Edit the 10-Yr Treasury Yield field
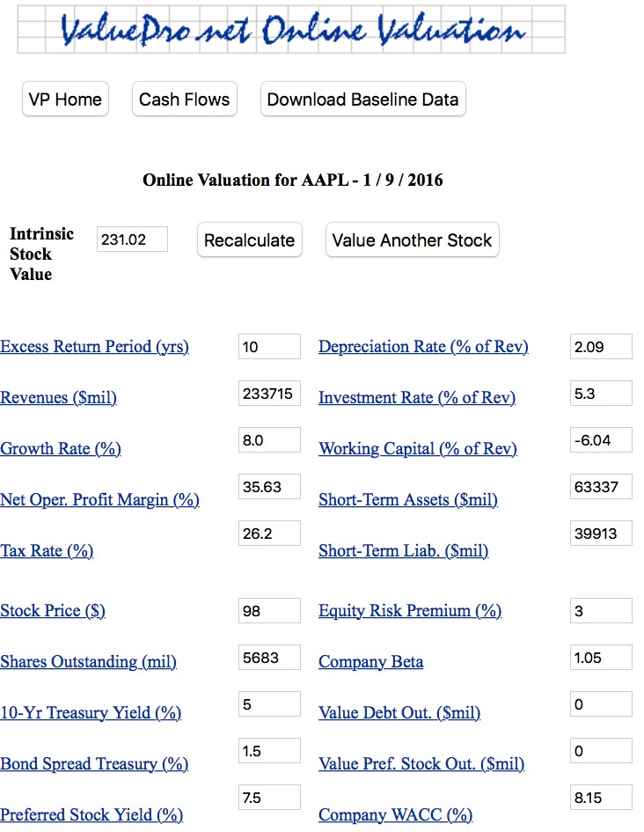Image resolution: width=644 pixels, height=832 pixels. [x=268, y=703]
